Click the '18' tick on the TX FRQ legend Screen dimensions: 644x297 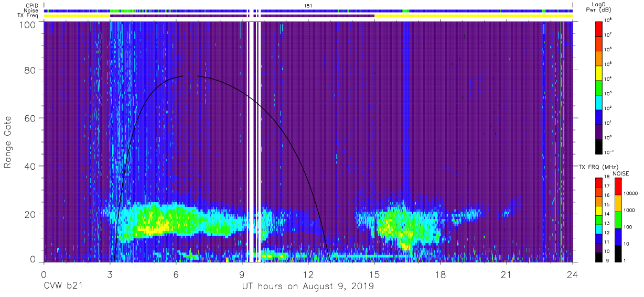(607, 178)
